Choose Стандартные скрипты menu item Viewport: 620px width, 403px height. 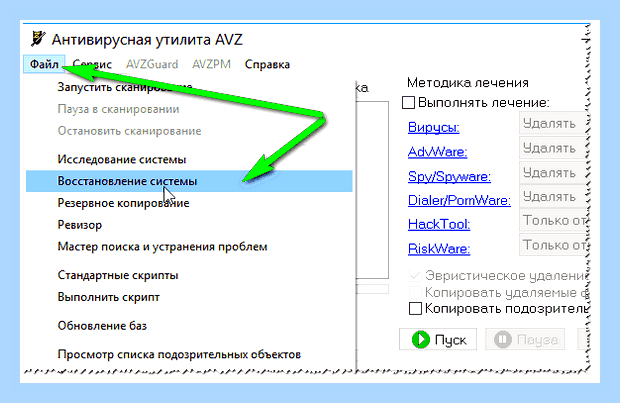[x=189, y=275]
